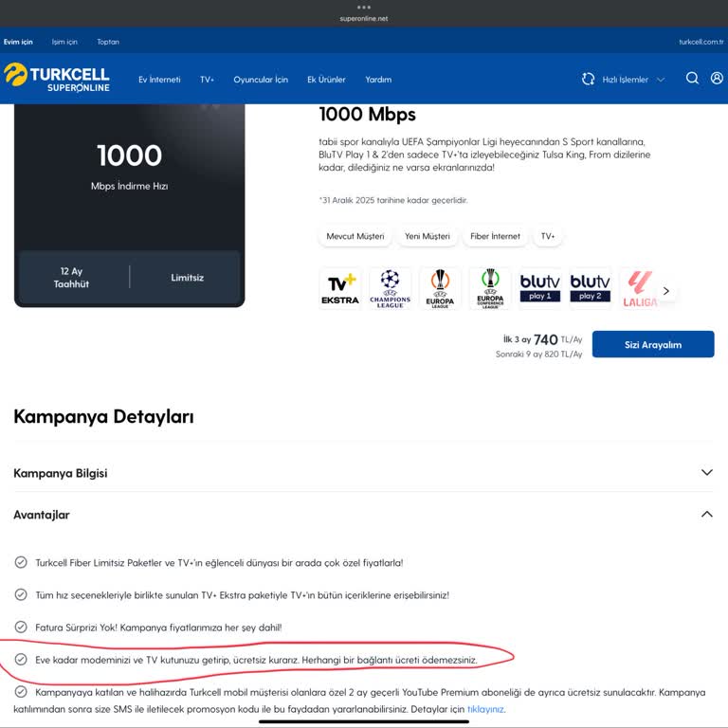Click the Yeni Müşteri tag
This screenshot has height=728, width=728.
(x=428, y=236)
